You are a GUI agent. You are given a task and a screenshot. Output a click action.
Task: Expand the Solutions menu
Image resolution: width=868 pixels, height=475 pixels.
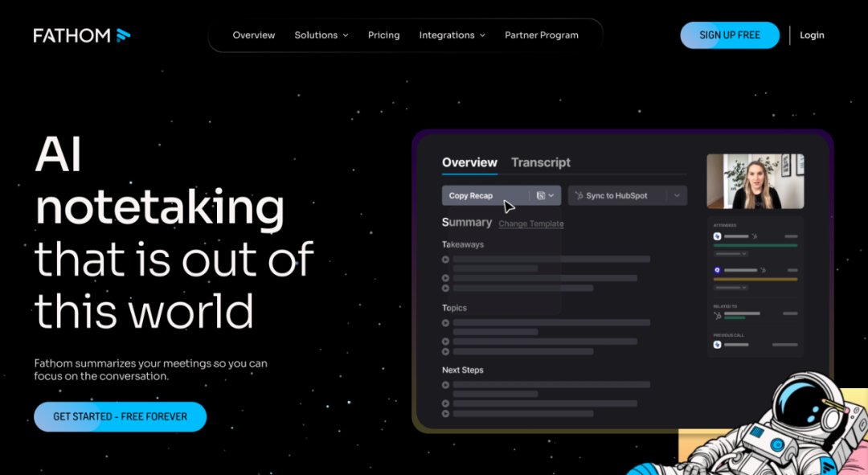click(x=321, y=35)
